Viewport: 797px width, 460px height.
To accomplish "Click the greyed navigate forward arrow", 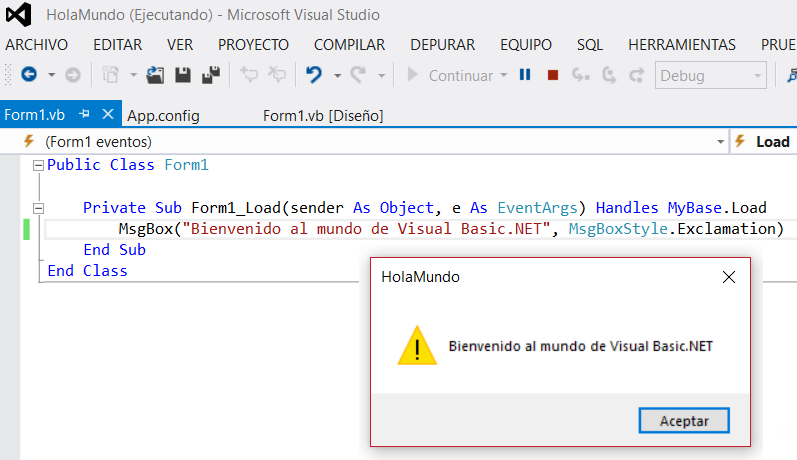I will [73, 75].
